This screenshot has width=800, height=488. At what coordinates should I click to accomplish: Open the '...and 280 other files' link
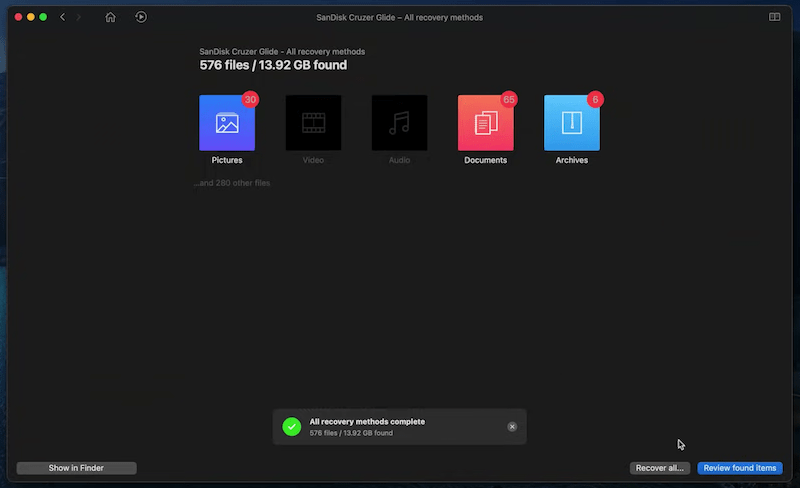[232, 183]
